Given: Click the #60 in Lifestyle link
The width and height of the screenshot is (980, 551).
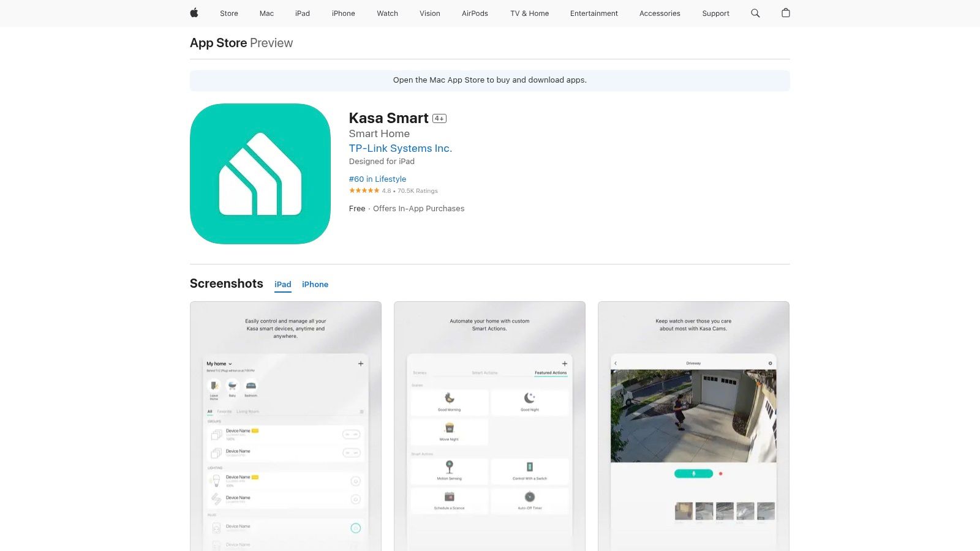Looking at the screenshot, I should tap(377, 179).
